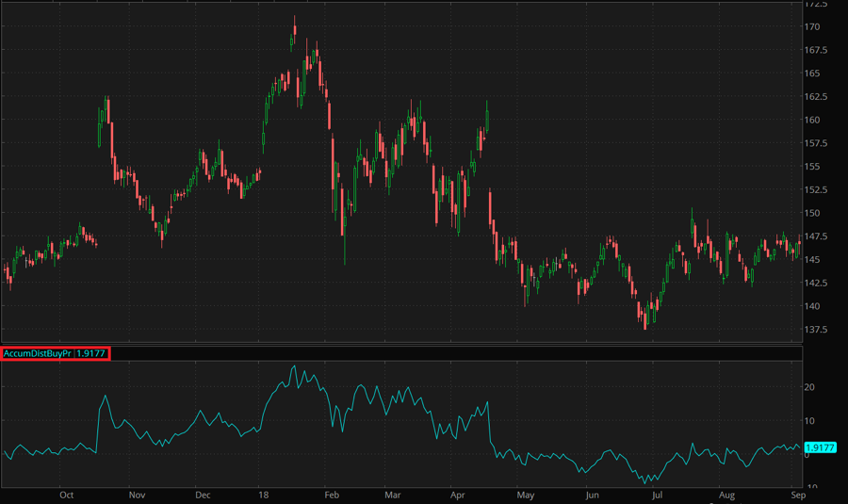This screenshot has height=504, width=848.
Task: Select the Feb label on time axis
Action: [331, 494]
